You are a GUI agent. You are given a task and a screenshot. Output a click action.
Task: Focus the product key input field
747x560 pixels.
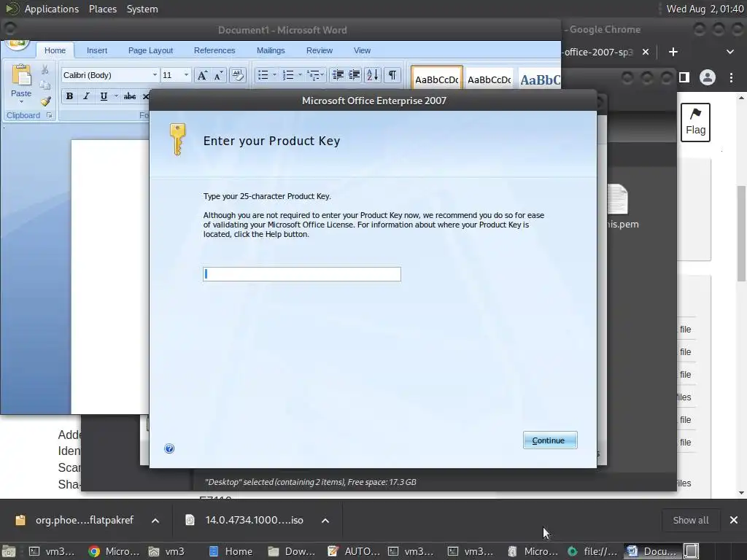coord(301,274)
